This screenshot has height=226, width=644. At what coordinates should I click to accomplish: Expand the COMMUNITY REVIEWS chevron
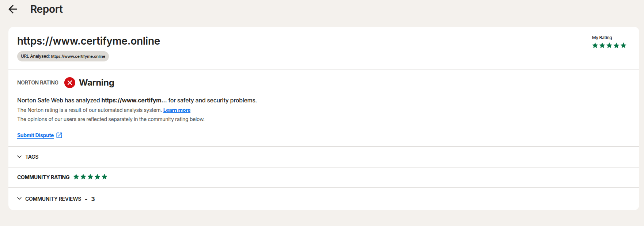[x=19, y=199]
